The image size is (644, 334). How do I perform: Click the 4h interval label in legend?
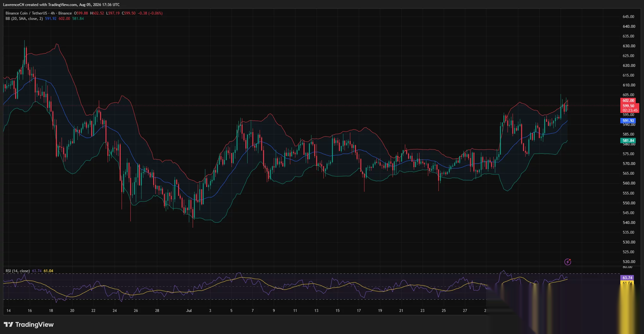coord(53,13)
